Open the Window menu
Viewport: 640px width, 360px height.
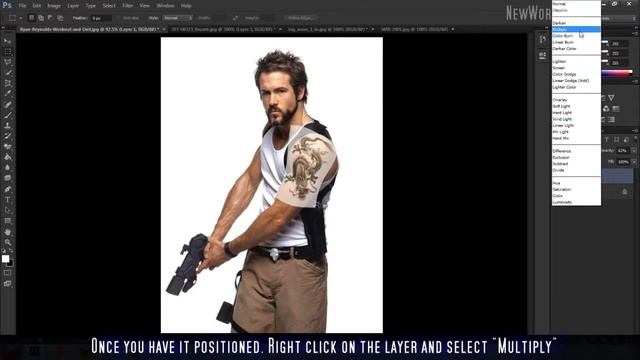click(x=165, y=6)
